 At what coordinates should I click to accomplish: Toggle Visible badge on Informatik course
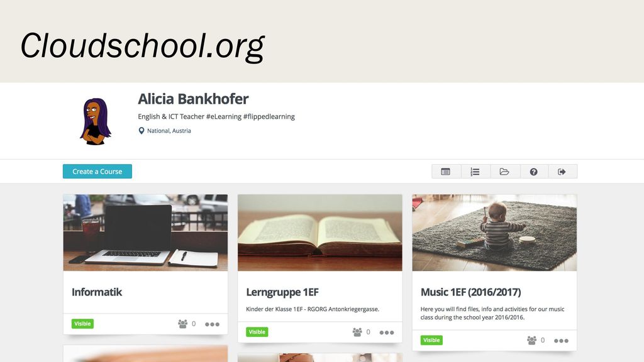tap(82, 324)
